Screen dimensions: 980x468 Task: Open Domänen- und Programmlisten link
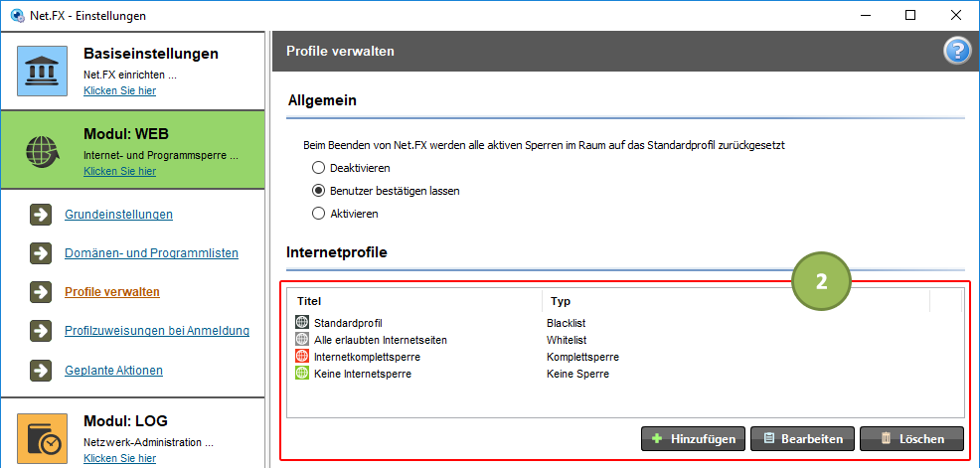[x=151, y=253]
